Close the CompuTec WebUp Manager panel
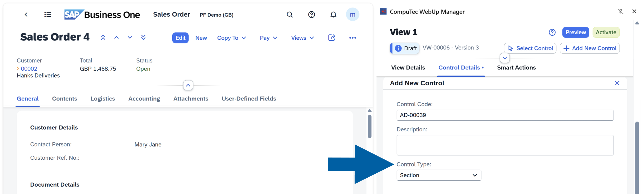The image size is (644, 194). point(634,11)
